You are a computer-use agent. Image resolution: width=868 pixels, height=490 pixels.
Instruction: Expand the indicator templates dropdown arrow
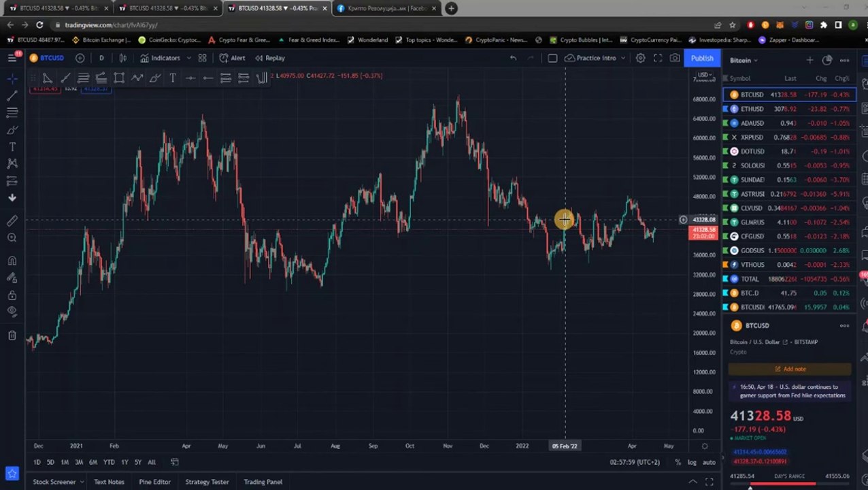(x=188, y=58)
